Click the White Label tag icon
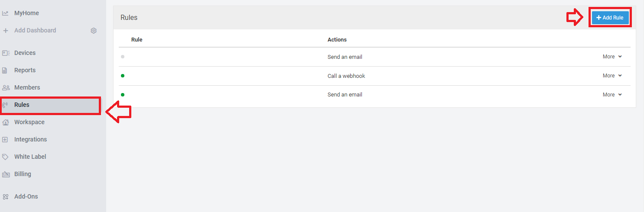The width and height of the screenshot is (644, 212). tap(5, 157)
